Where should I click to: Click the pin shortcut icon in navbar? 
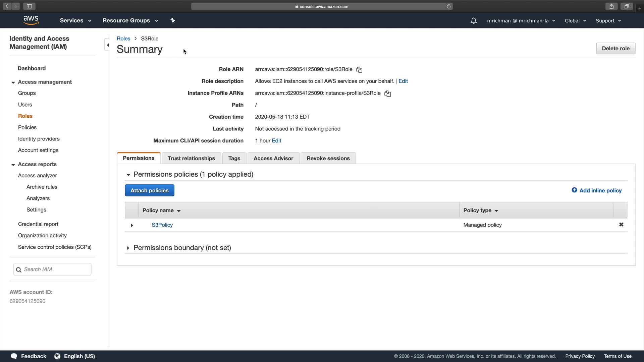point(173,21)
